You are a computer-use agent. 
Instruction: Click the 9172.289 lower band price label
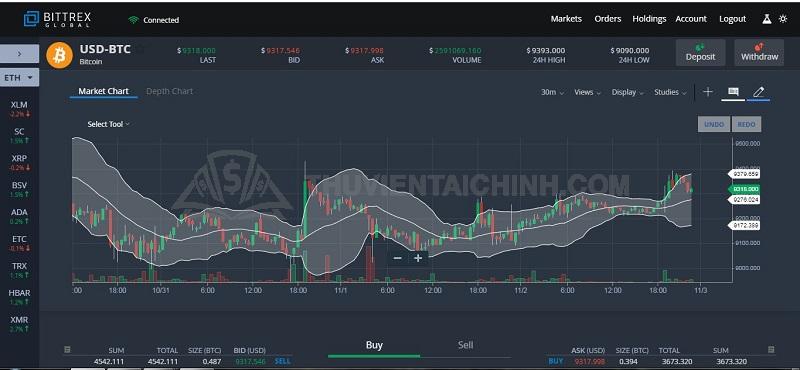tap(744, 225)
